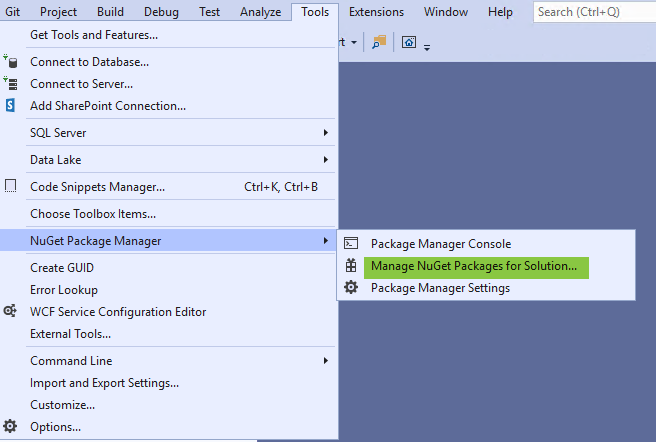
Task: Click the home window toolbar icon
Action: click(x=409, y=42)
